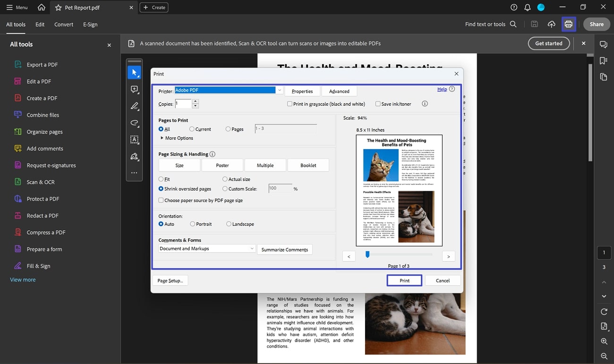This screenshot has height=364, width=614.
Task: Click the Page Setup button
Action: [170, 280]
